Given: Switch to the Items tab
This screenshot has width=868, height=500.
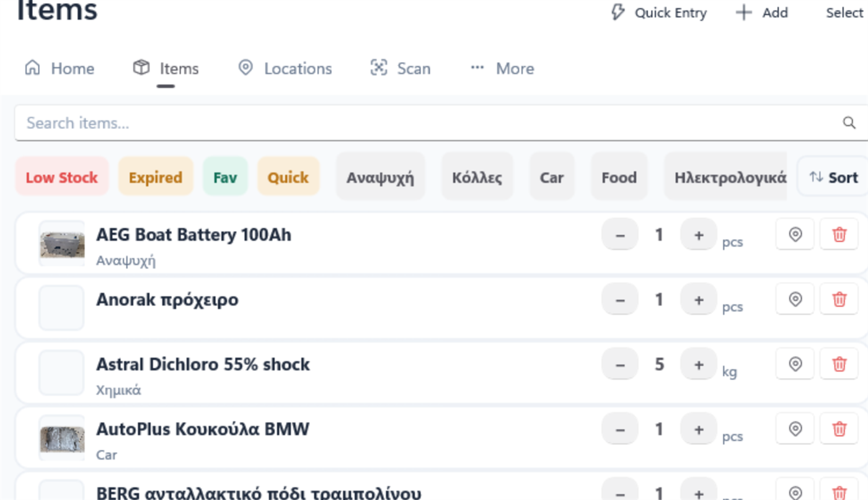Looking at the screenshot, I should (x=166, y=68).
